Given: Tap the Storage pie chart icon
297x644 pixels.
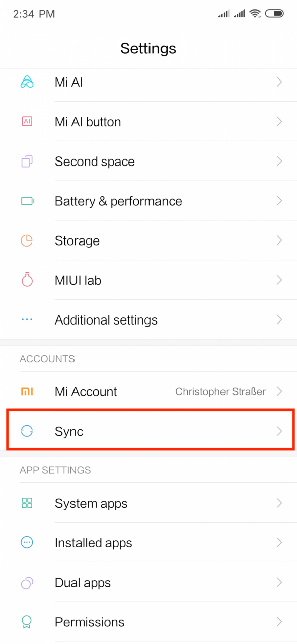Looking at the screenshot, I should (27, 240).
